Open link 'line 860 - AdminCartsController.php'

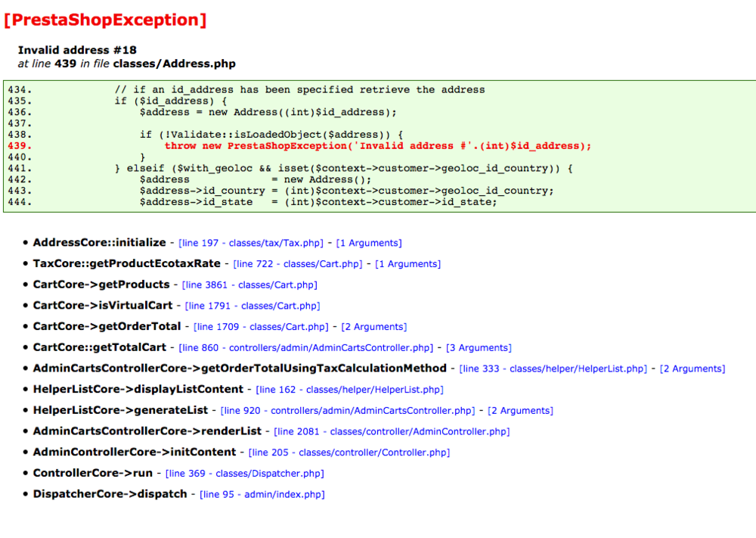(306, 348)
